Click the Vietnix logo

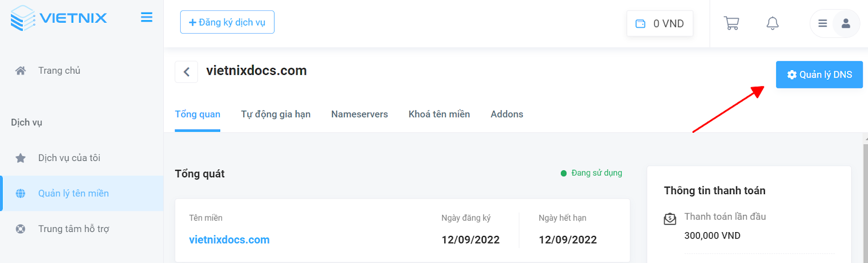59,18
